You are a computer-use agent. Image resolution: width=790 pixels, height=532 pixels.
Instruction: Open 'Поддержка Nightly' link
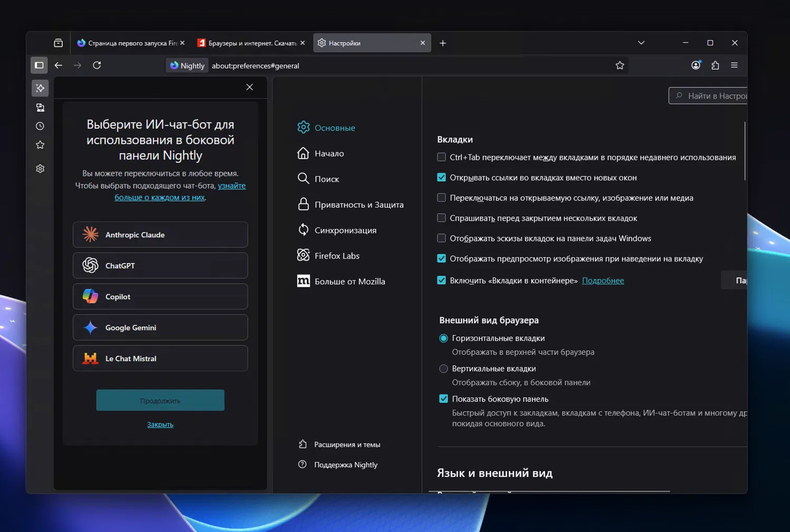[x=338, y=465]
